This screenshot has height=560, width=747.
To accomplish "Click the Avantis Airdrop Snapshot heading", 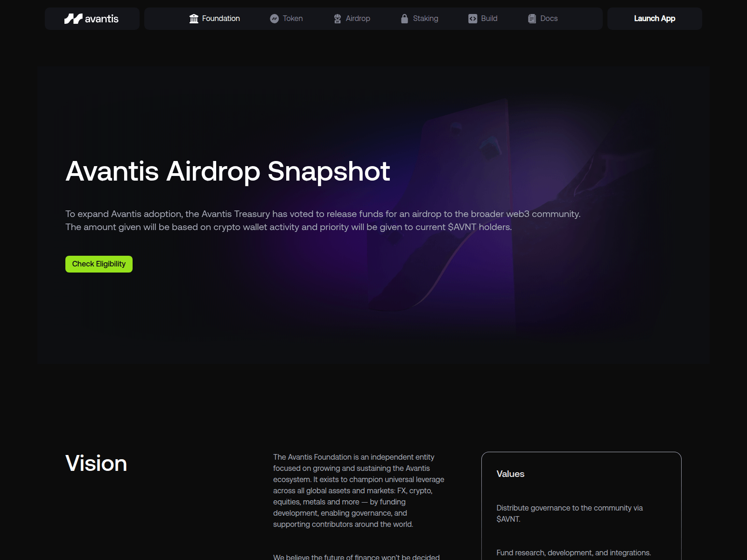I will point(227,171).
